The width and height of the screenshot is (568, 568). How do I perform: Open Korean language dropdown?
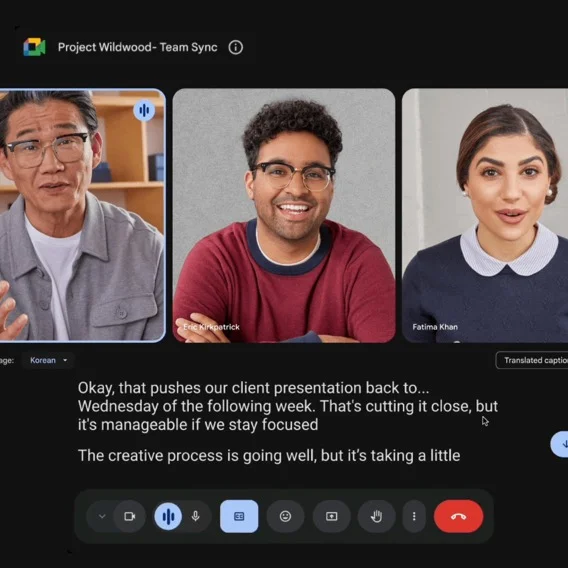coord(48,360)
